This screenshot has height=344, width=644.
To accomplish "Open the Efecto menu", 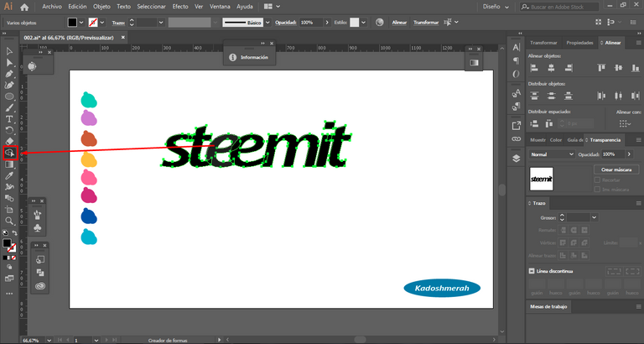I will click(180, 7).
